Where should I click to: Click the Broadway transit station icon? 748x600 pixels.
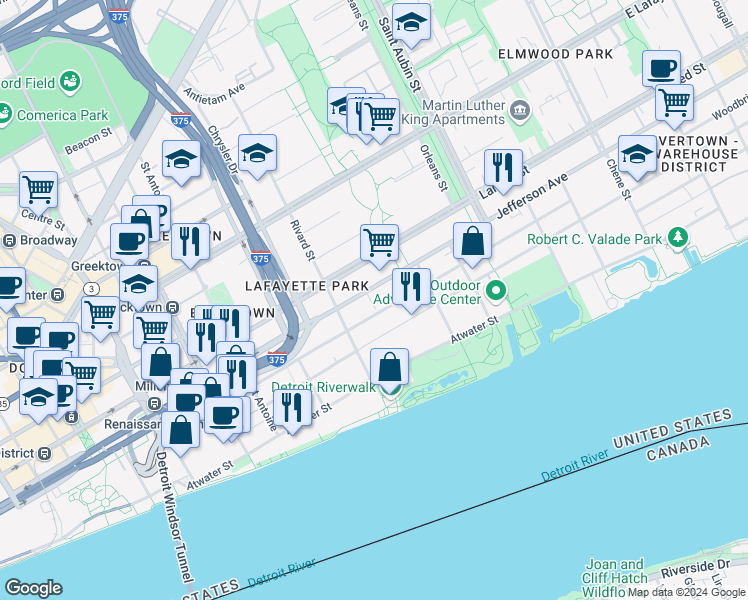tap(9, 241)
